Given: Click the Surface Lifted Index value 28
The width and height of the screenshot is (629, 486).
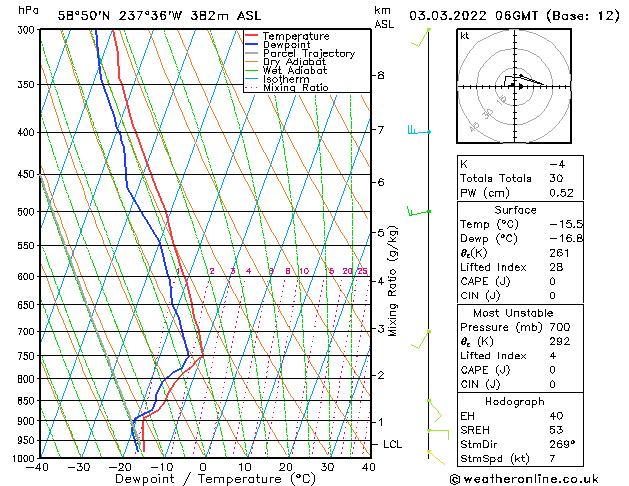Looking at the screenshot, I should point(556,267).
